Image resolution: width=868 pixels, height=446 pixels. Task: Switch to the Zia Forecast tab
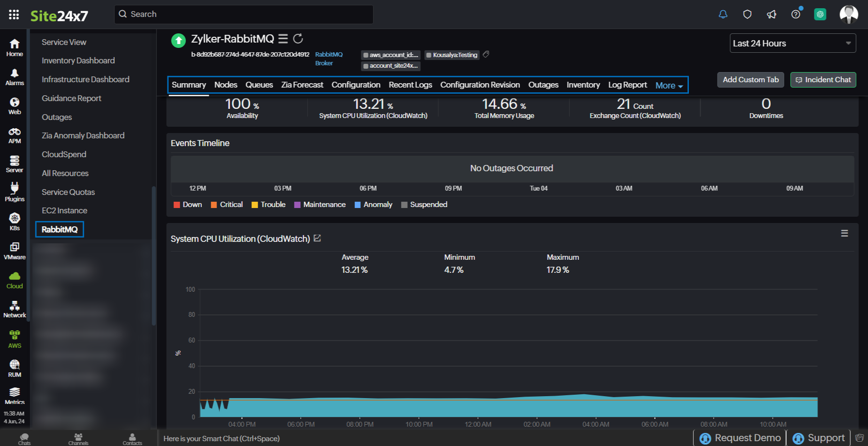302,85
